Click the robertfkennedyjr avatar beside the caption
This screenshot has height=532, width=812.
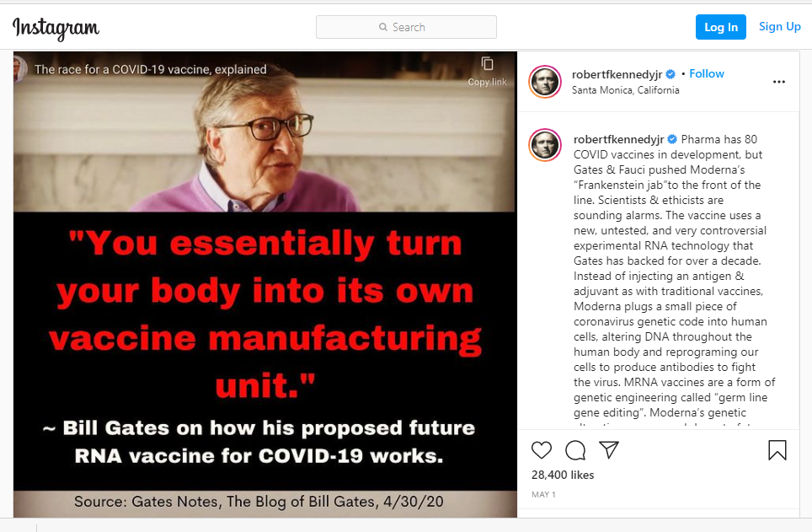[545, 145]
